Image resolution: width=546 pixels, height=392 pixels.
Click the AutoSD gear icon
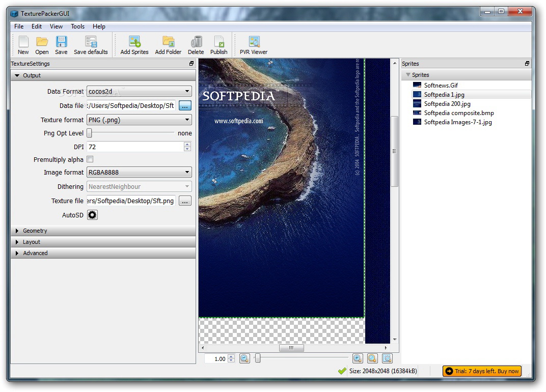92,215
